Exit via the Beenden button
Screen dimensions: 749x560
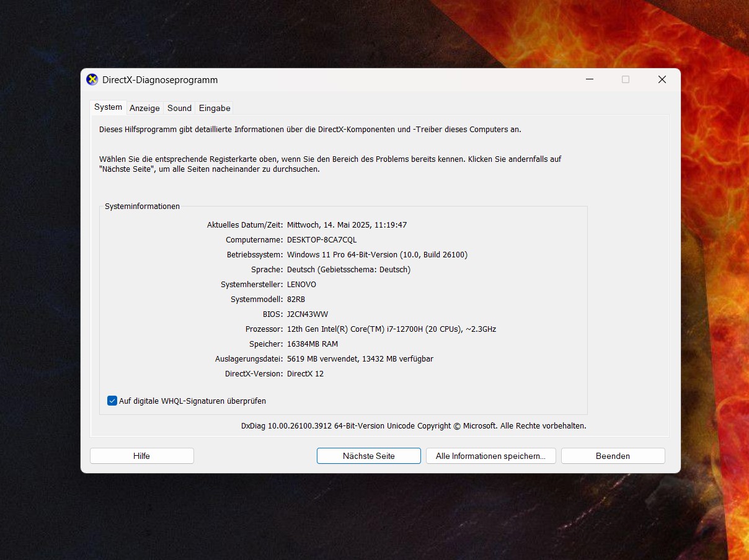pyautogui.click(x=613, y=456)
